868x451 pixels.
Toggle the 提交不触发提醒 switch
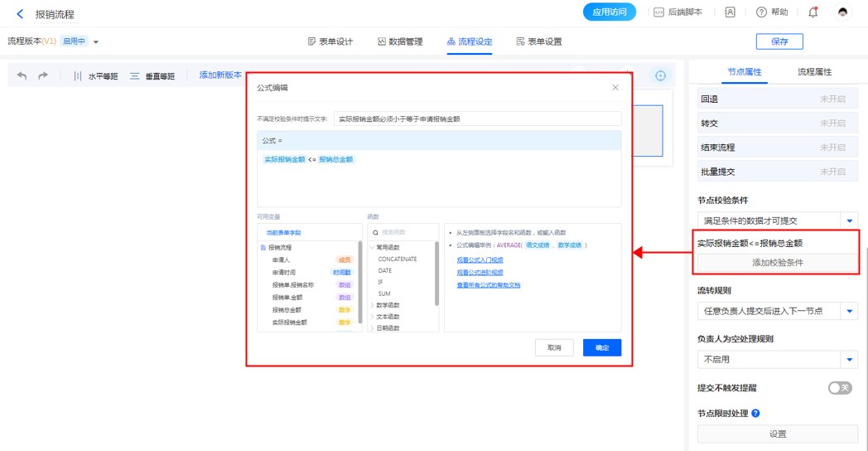(x=839, y=388)
